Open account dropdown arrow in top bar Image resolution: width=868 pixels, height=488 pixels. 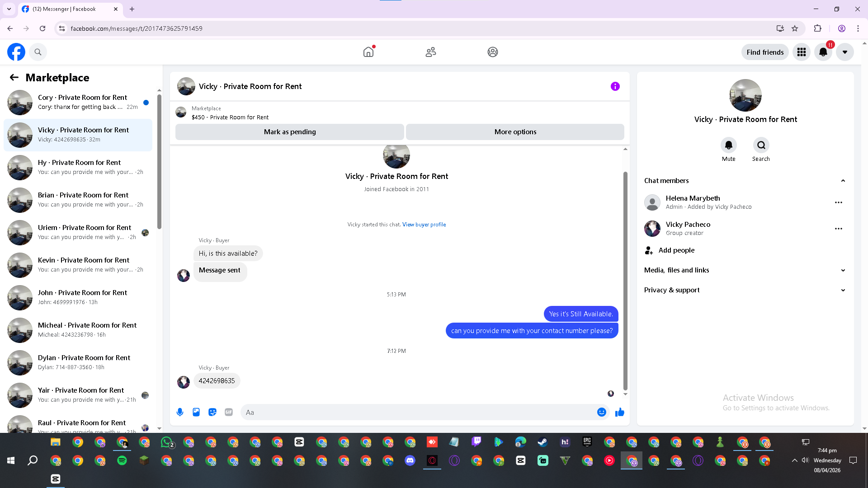(844, 52)
